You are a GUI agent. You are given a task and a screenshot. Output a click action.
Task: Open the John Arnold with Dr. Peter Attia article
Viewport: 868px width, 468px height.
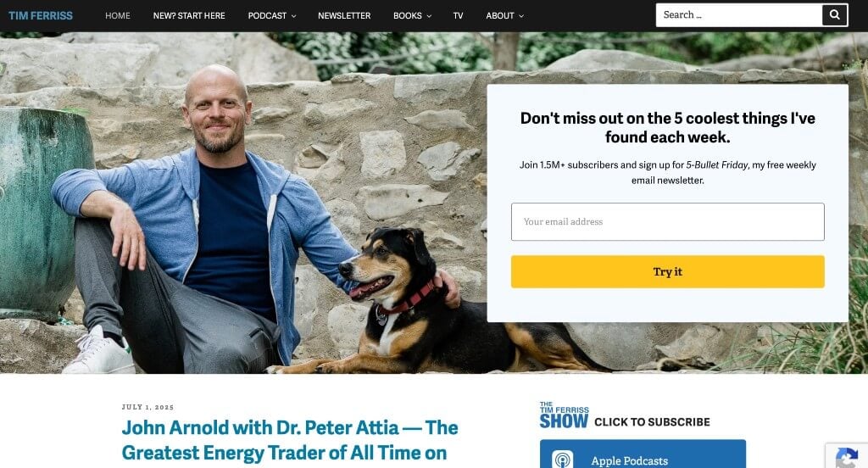290,440
